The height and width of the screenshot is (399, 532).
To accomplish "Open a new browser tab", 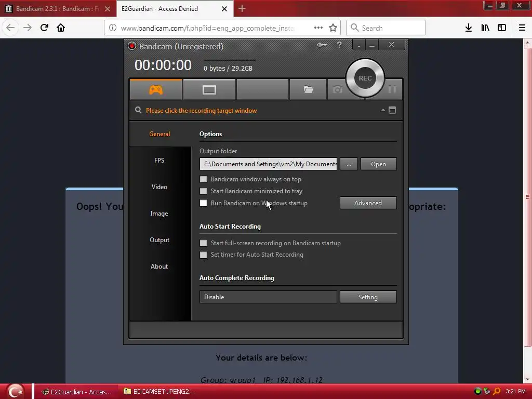I will tap(242, 8).
